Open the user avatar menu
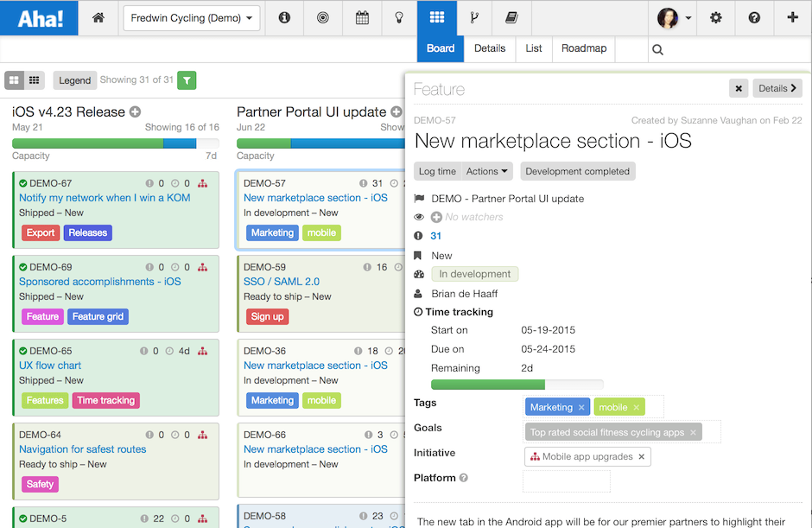This screenshot has width=812, height=528. (x=674, y=18)
